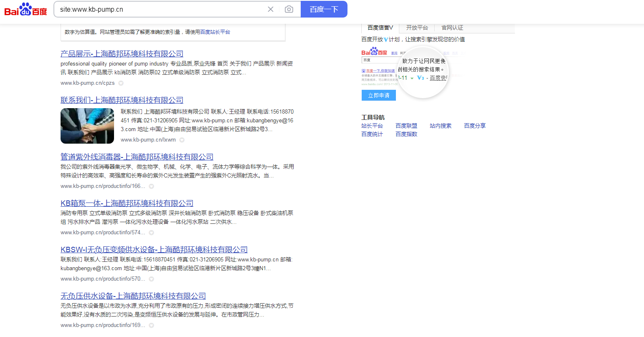Click URL text www.kb-pump.cn/productinfo/574…

(103, 233)
